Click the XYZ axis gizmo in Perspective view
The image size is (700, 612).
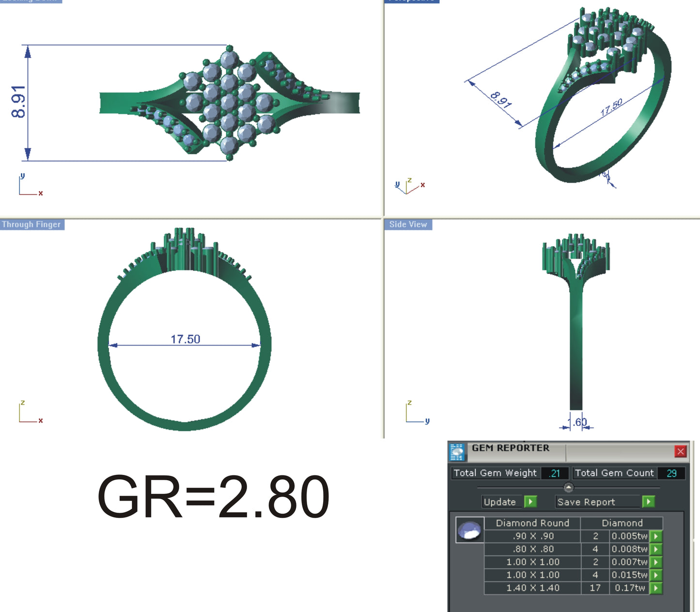tap(408, 187)
